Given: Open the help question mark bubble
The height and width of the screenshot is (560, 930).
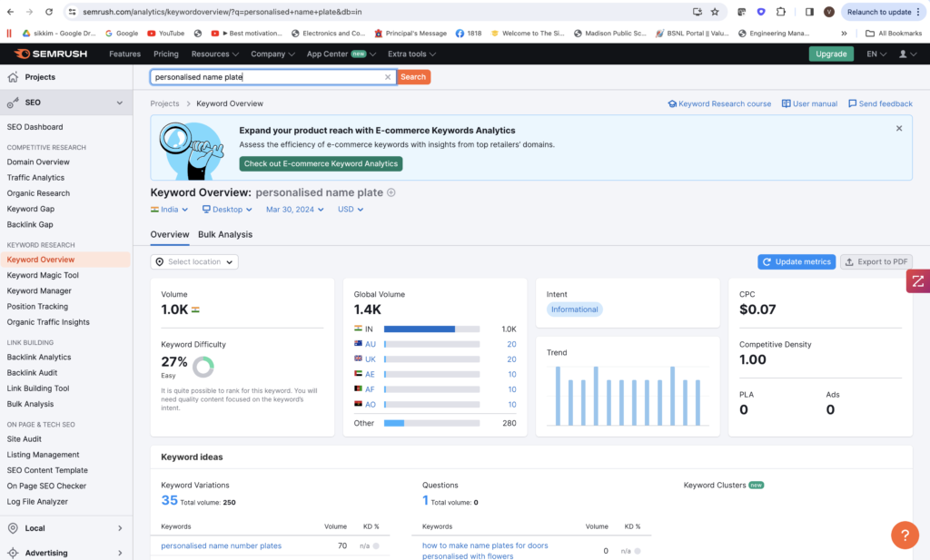Looking at the screenshot, I should point(905,535).
